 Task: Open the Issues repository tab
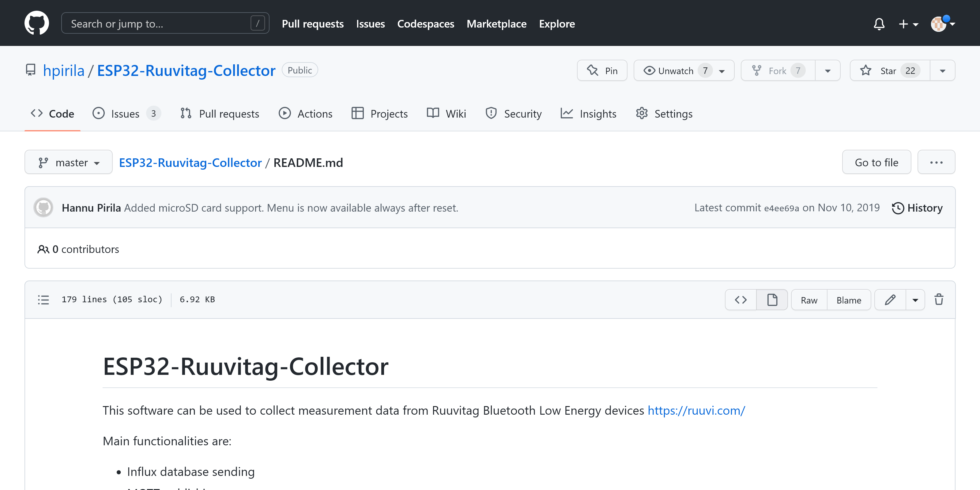(x=126, y=114)
